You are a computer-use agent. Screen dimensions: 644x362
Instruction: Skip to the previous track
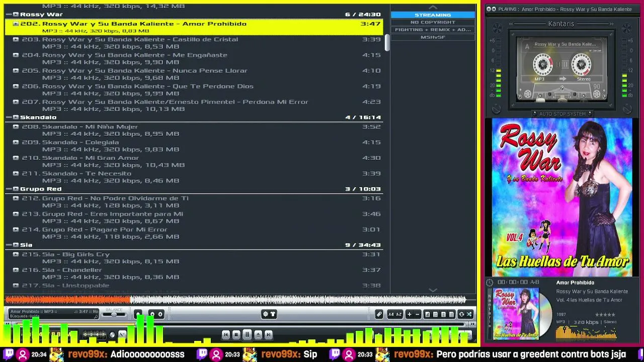pyautogui.click(x=226, y=335)
